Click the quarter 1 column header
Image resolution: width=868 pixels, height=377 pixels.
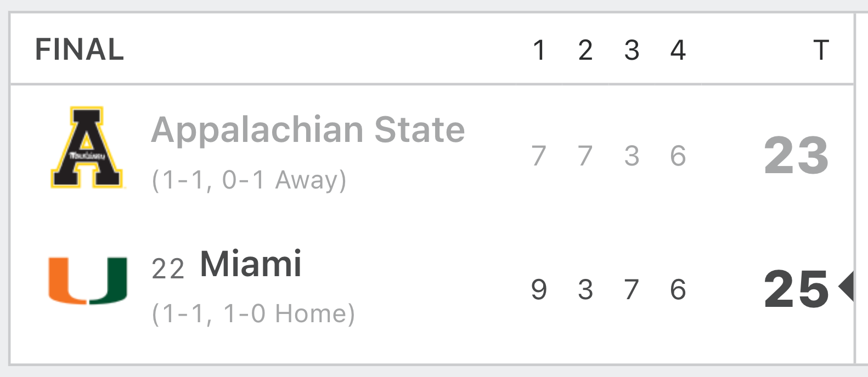tap(539, 50)
